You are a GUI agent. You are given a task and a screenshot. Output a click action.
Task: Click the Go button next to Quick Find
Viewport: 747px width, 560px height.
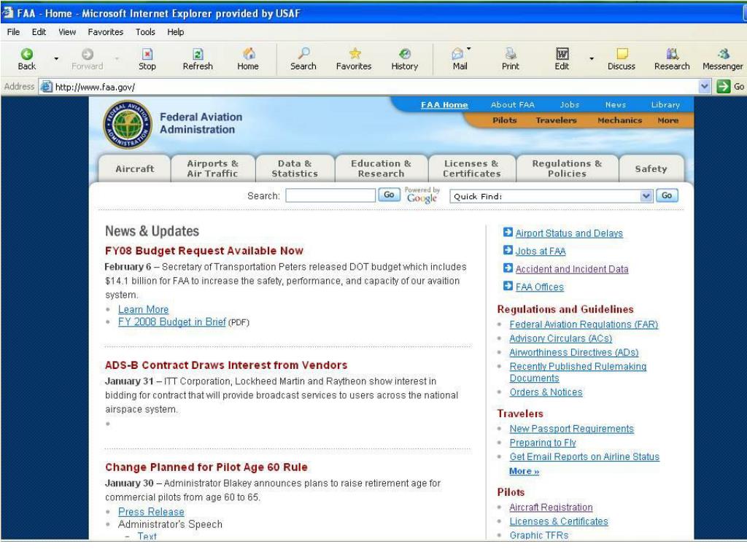point(667,195)
